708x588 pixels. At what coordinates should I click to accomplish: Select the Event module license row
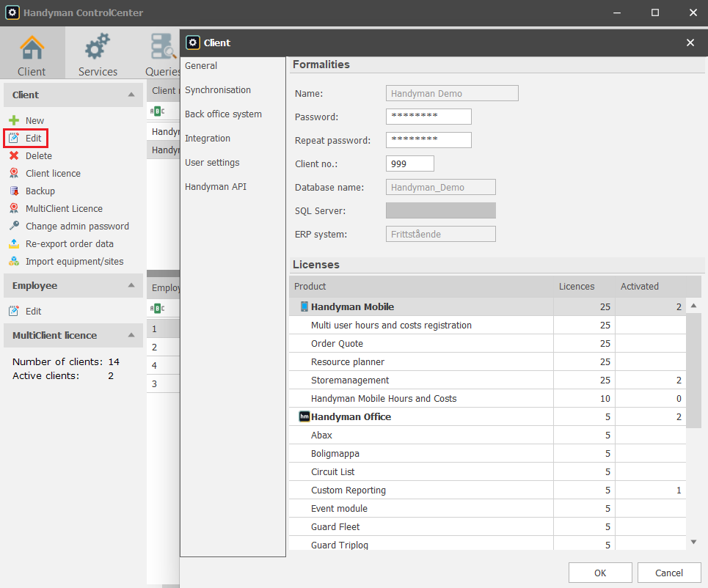coord(488,509)
